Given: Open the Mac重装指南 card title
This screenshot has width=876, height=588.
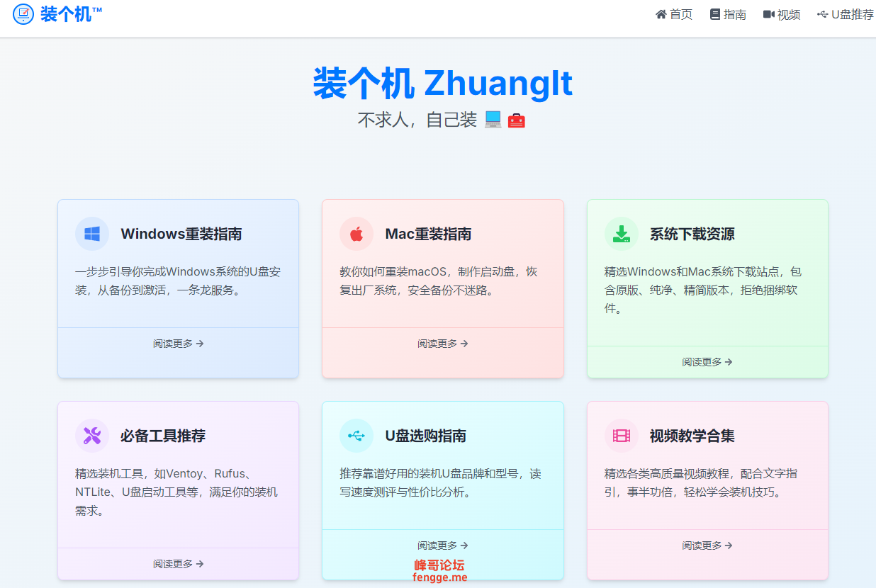Looking at the screenshot, I should coord(429,234).
